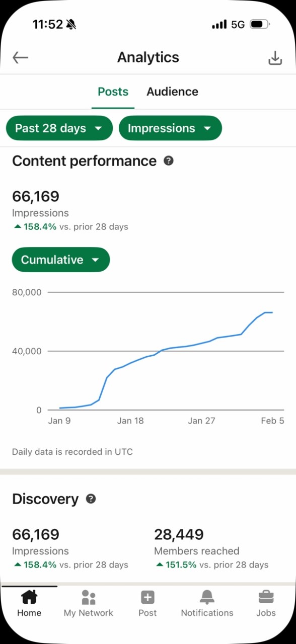Open Notifications from the bottom bar

(x=206, y=603)
